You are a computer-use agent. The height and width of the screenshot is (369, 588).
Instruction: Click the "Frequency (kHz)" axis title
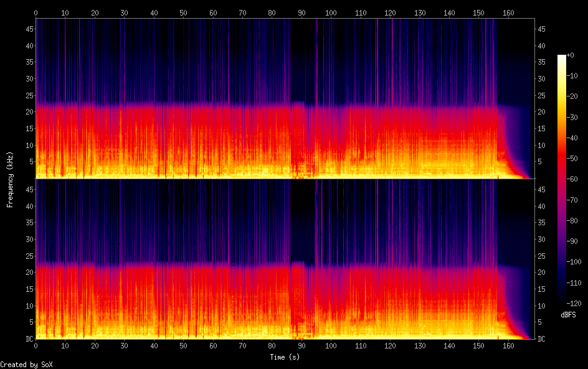coord(10,180)
